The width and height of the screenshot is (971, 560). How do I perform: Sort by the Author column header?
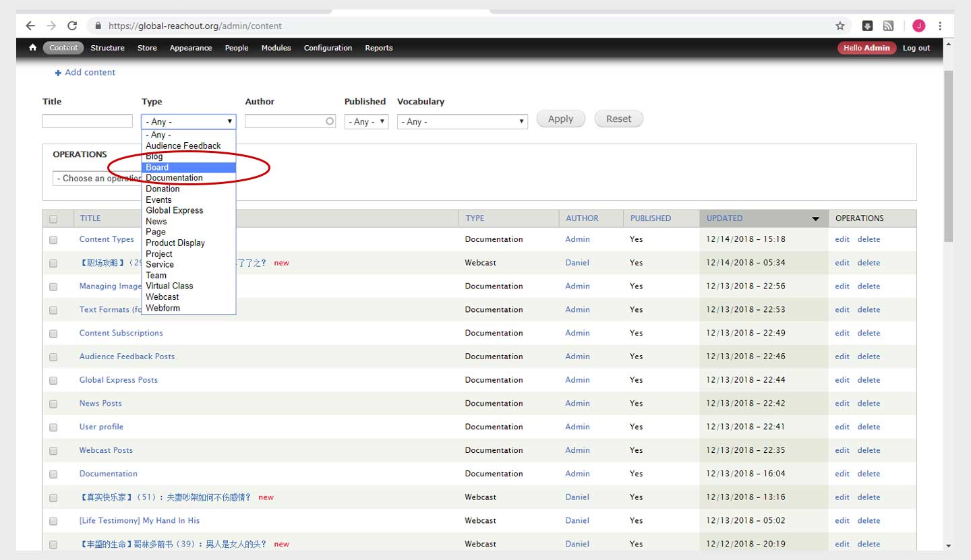tap(582, 218)
